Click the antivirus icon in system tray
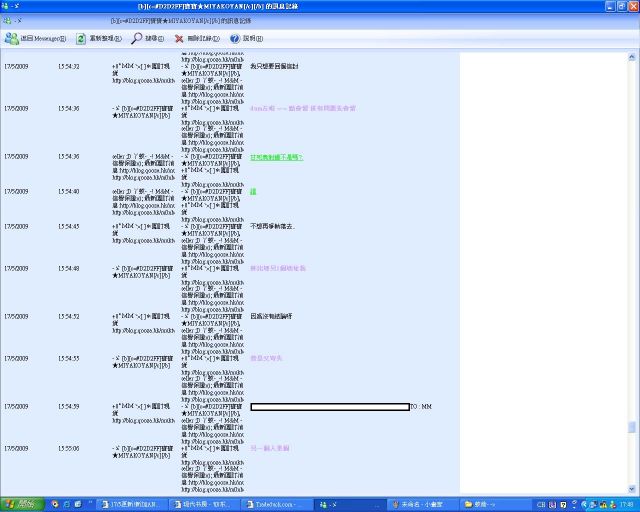Screen dimensions: 640x512 tap(603, 505)
